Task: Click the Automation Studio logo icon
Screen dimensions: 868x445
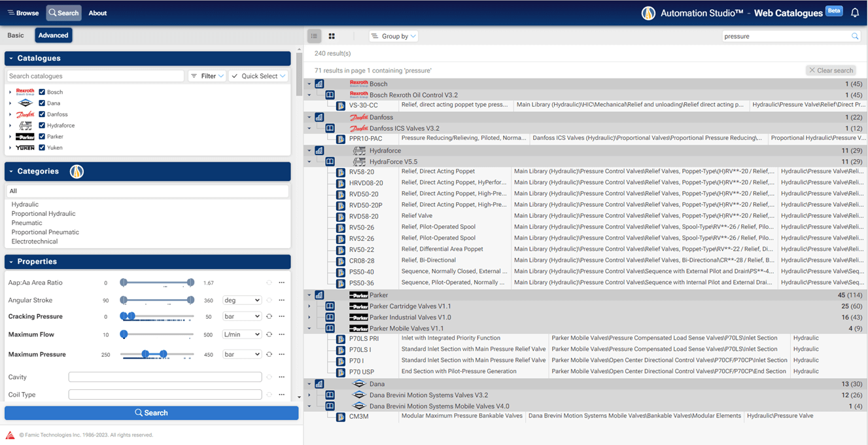Action: pyautogui.click(x=648, y=13)
